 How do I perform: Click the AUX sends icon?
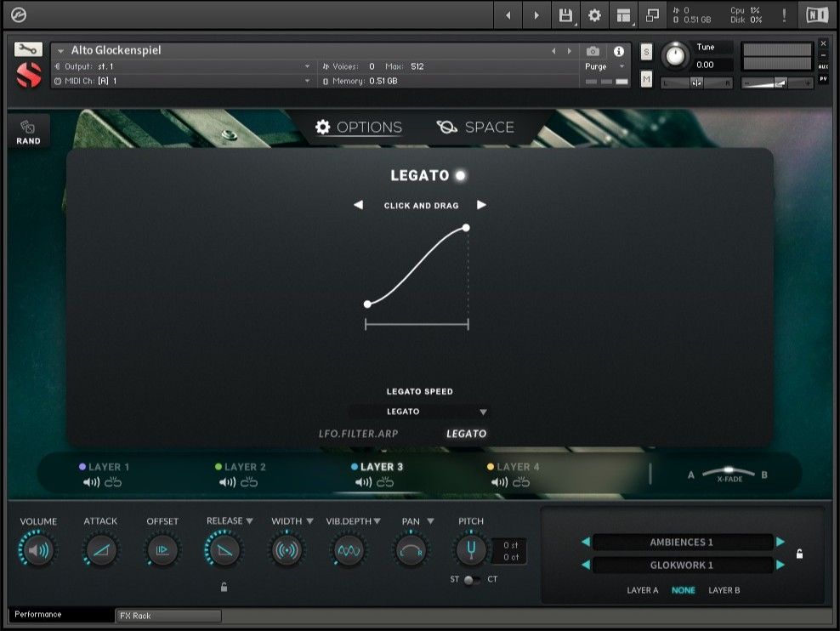822,65
